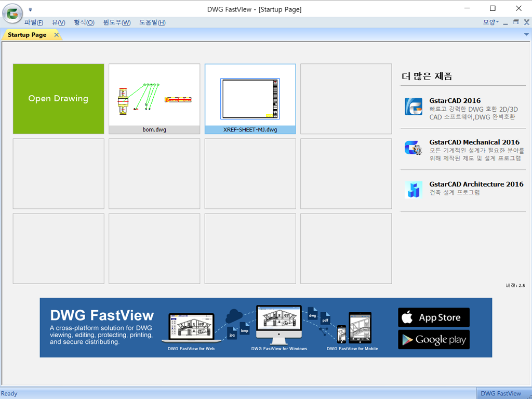Screen dimensions: 532x399
Task: Open the 뷰(V) menu
Action: point(58,22)
